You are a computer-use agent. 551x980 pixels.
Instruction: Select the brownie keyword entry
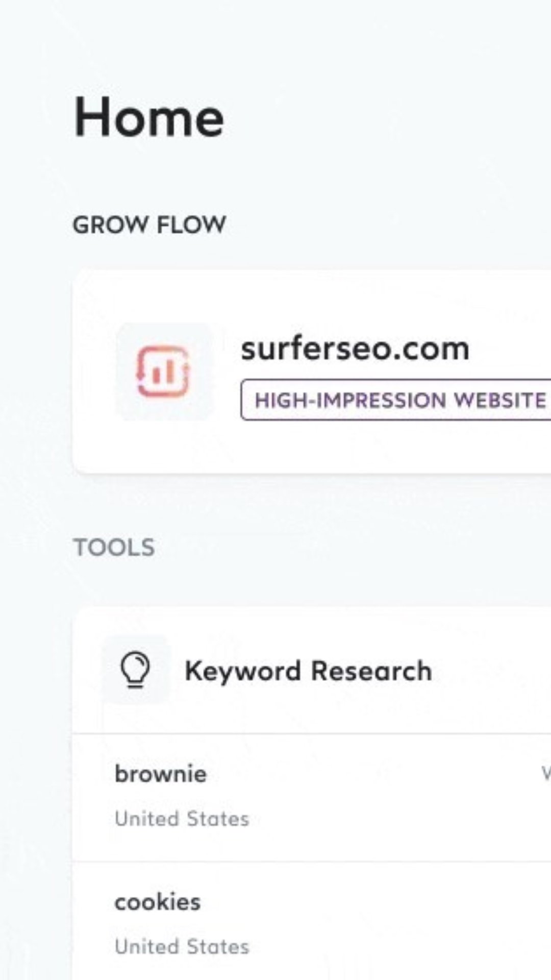[161, 774]
